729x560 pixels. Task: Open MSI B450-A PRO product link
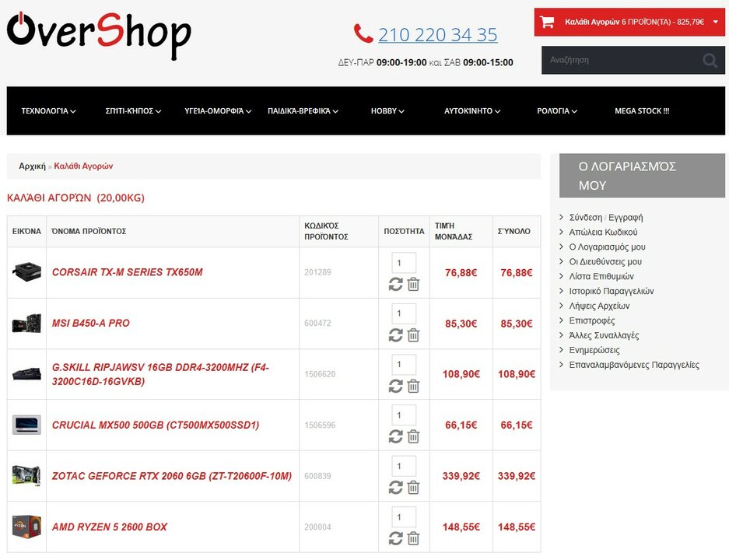pyautogui.click(x=91, y=323)
